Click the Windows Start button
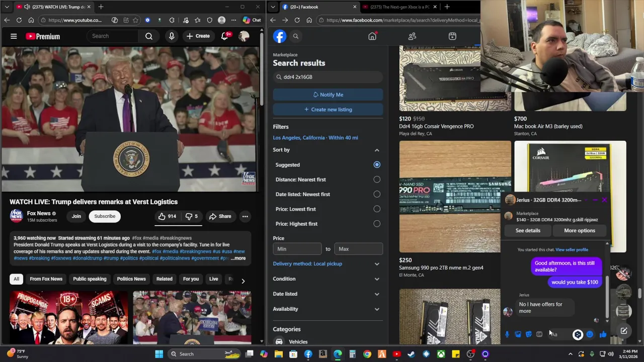The width and height of the screenshot is (644, 362). [x=159, y=354]
